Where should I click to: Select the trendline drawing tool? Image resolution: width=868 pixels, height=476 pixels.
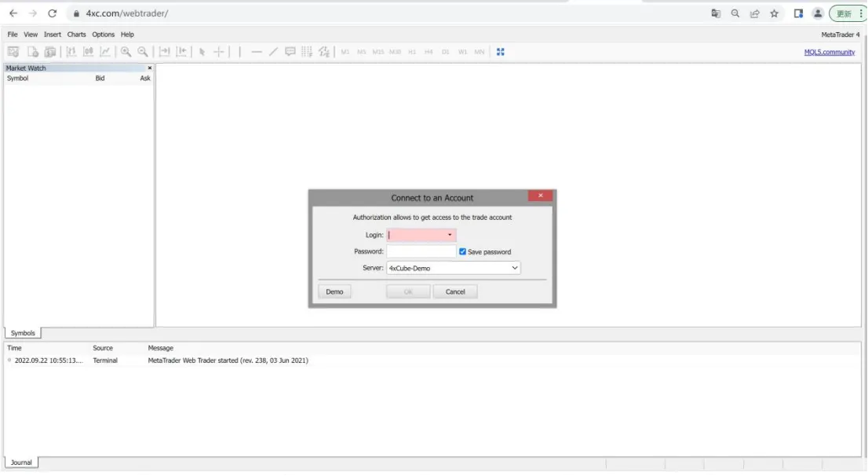[273, 52]
